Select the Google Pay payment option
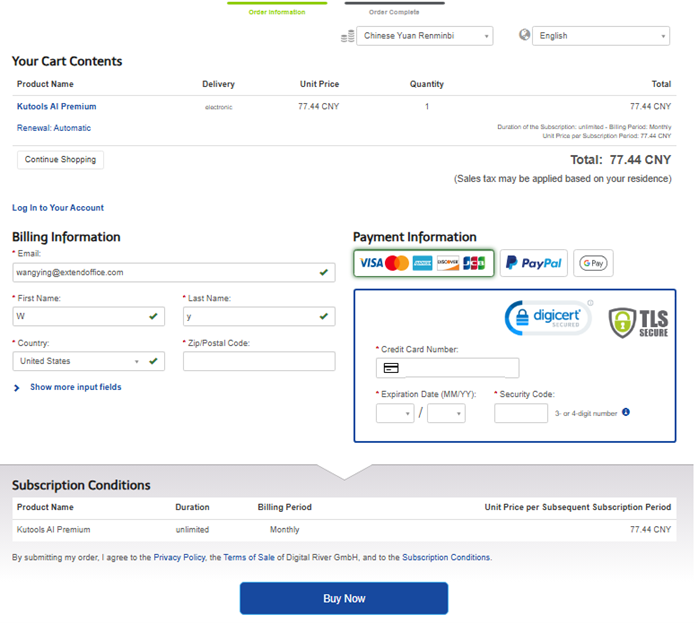This screenshot has height=623, width=698. click(x=593, y=263)
